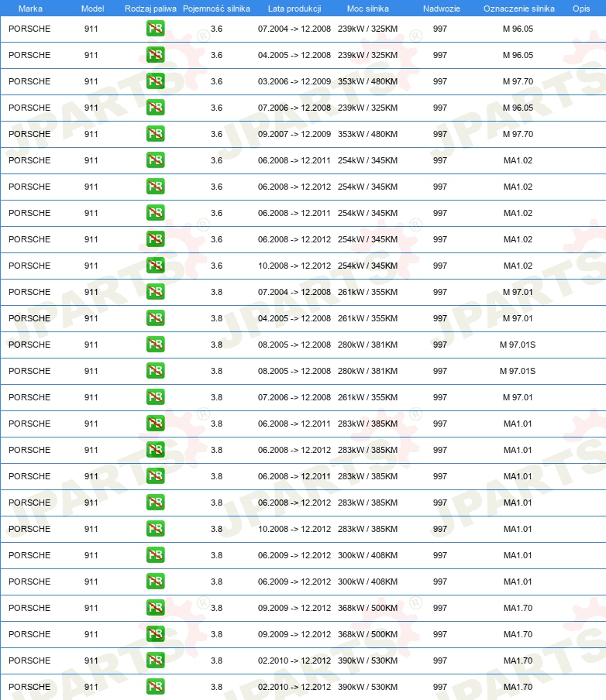The image size is (606, 700).
Task: Click petrol fuel icon in 3.6 04.2005 row
Action: 156,55
